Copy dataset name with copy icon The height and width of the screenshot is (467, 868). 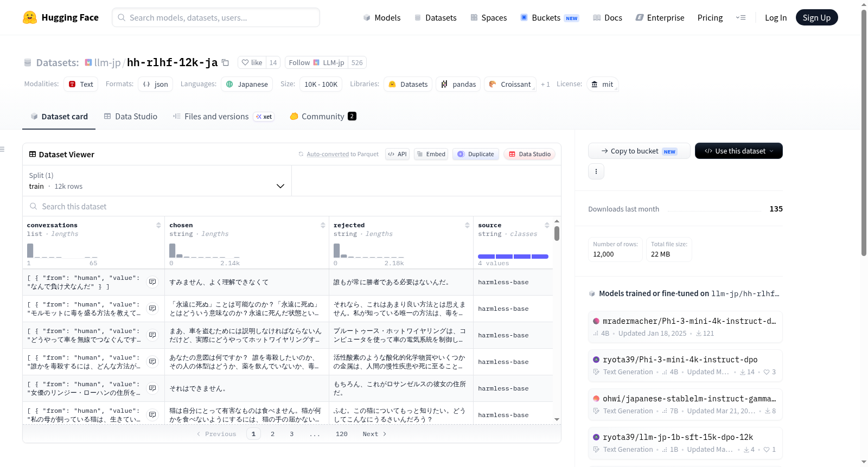(x=225, y=62)
